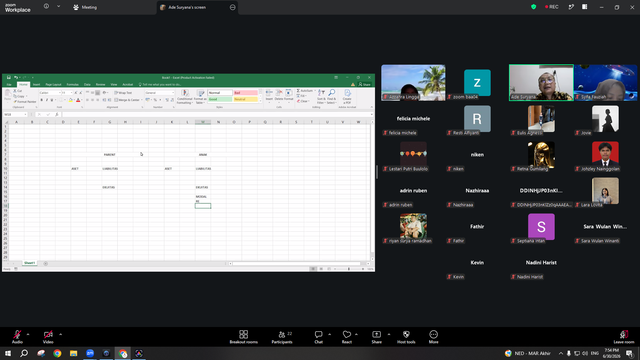This screenshot has width=640, height=360.
Task: Expand Chat options caret
Action: tap(329, 334)
